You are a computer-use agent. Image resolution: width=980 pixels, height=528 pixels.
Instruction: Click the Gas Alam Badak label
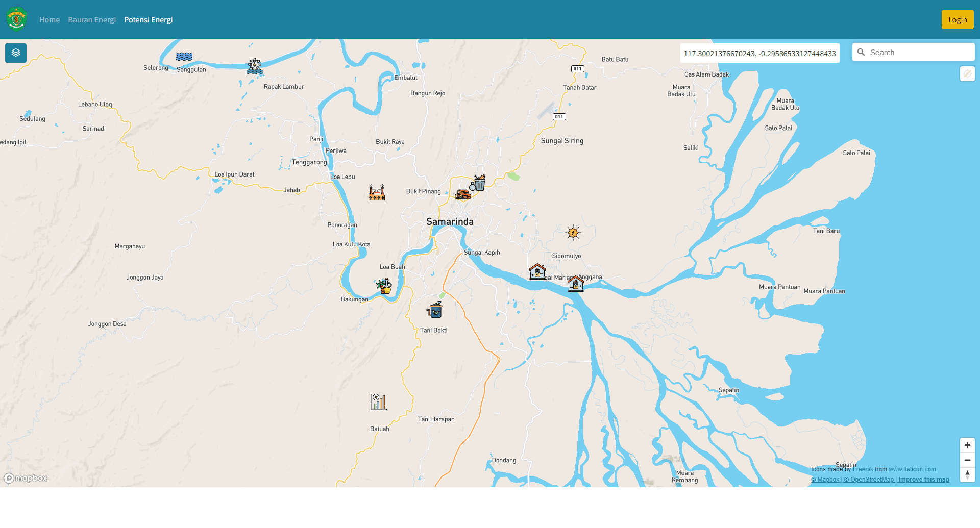[706, 74]
